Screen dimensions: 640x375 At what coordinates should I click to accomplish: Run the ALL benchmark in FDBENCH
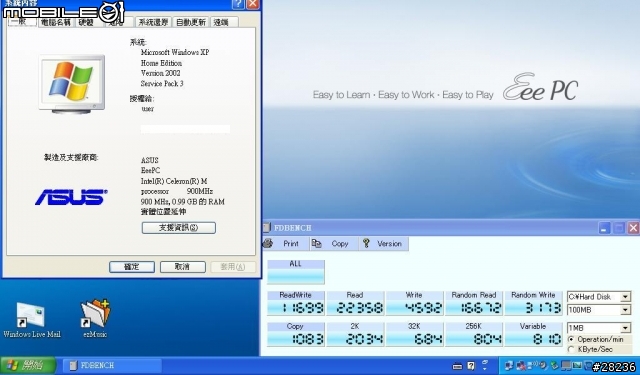296,272
